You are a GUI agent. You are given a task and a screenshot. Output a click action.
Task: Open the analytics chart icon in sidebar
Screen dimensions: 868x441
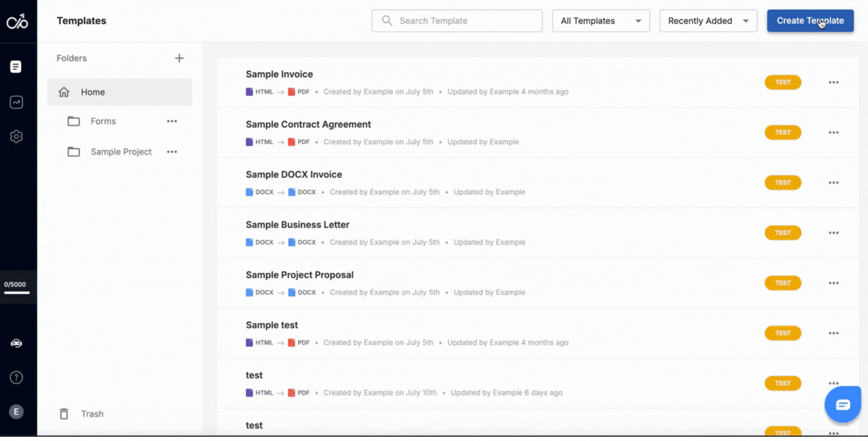16,102
